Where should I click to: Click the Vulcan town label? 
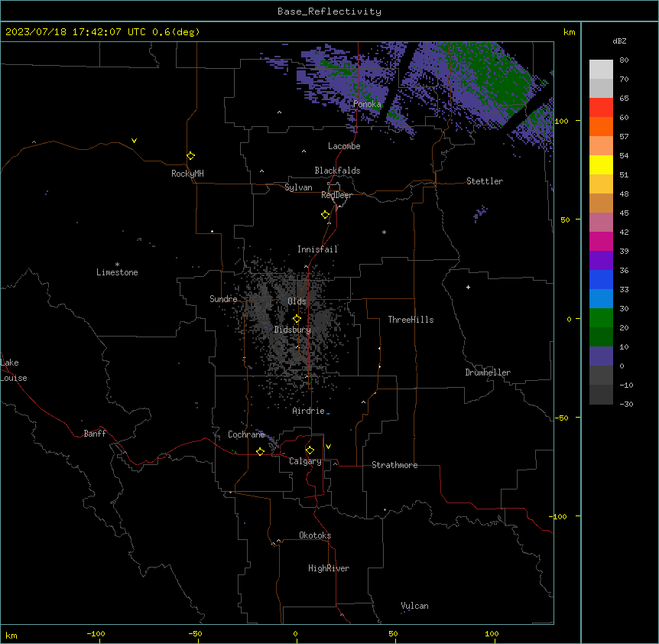[x=415, y=606]
